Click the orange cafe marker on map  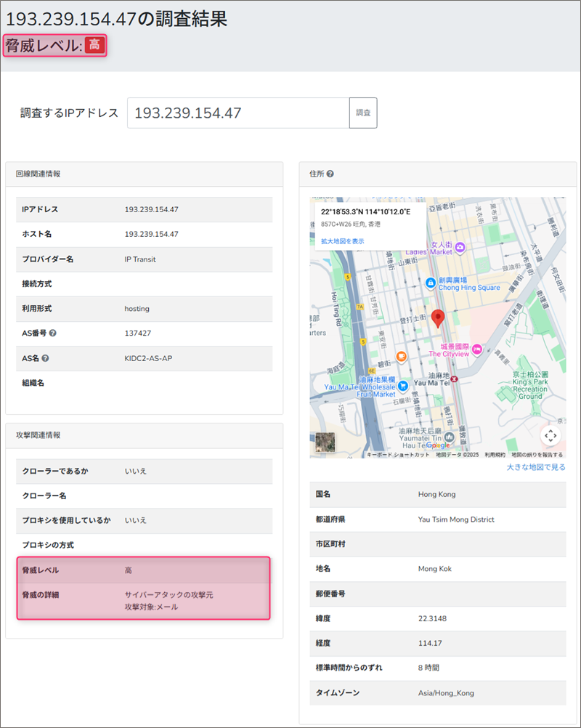coord(401,356)
